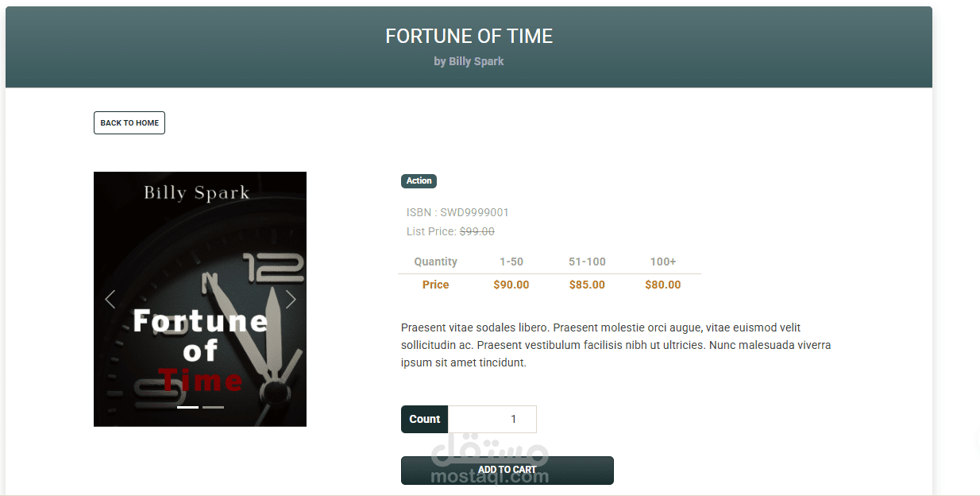The image size is (980, 496).
Task: Click the book description paragraph
Action: coord(616,345)
